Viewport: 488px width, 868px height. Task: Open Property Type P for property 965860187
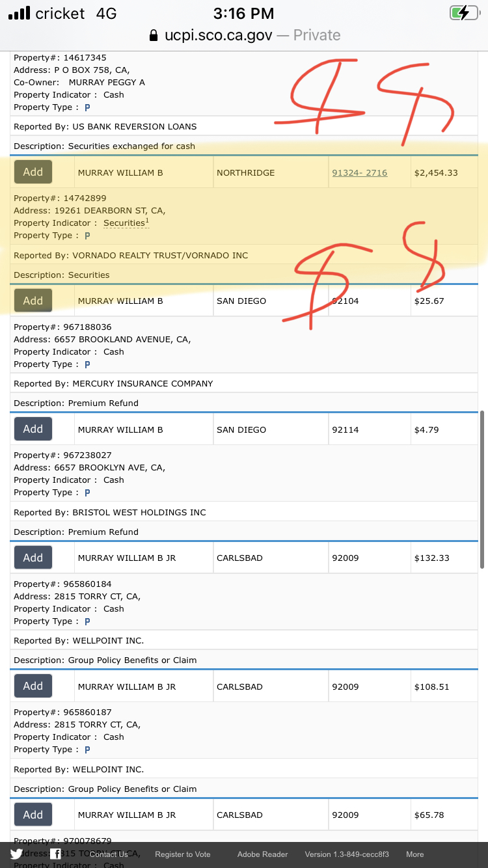pyautogui.click(x=87, y=750)
